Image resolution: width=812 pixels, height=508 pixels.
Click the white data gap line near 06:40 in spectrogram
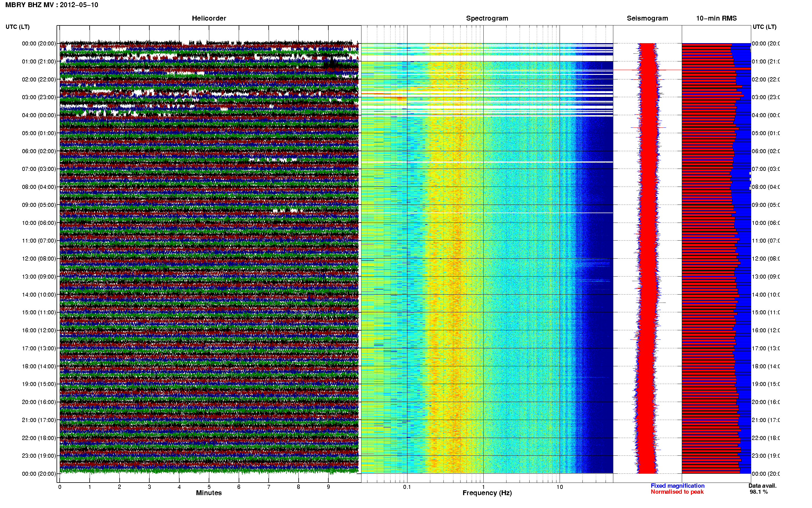coord(487,162)
